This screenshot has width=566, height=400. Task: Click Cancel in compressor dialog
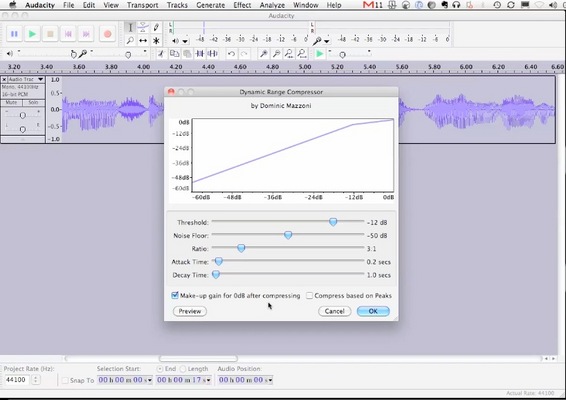tap(334, 311)
